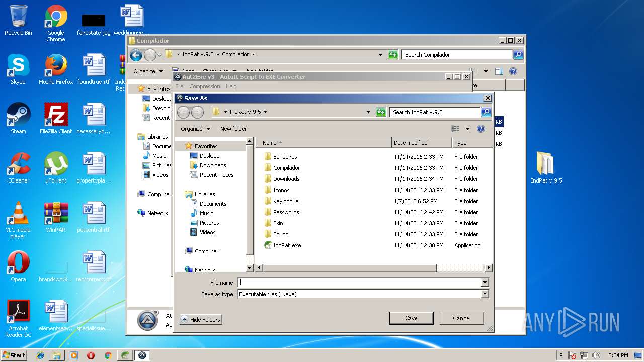Change view icon in Save As dialog
Image resolution: width=644 pixels, height=362 pixels.
[455, 129]
